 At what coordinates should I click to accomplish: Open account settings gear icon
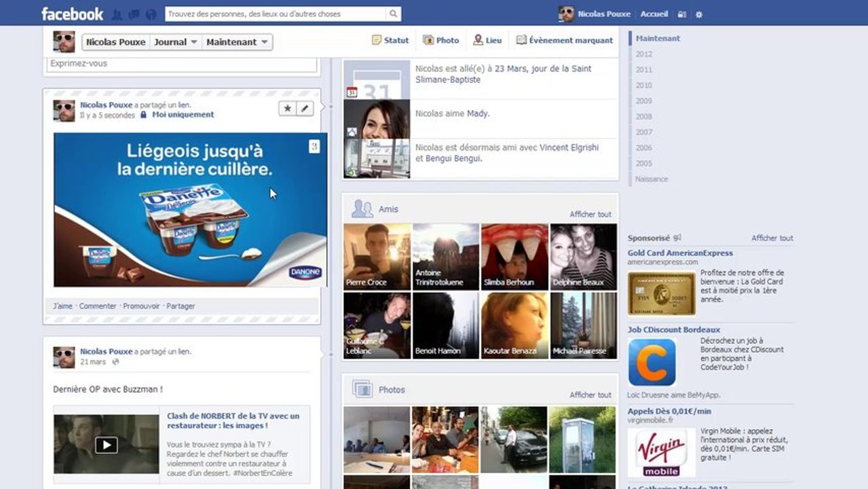[699, 14]
